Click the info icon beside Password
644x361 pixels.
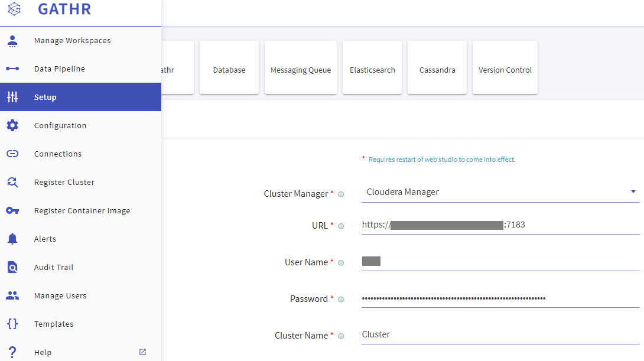[x=341, y=300]
